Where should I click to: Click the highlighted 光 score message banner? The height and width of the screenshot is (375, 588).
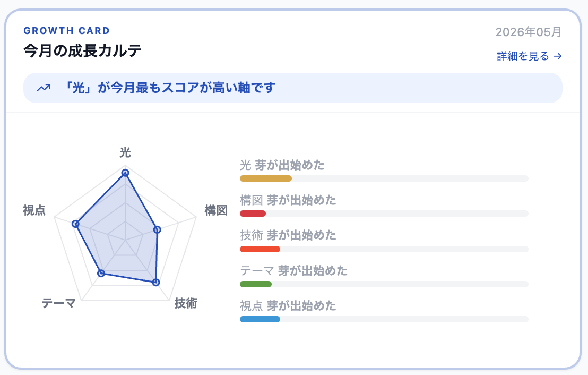(293, 88)
